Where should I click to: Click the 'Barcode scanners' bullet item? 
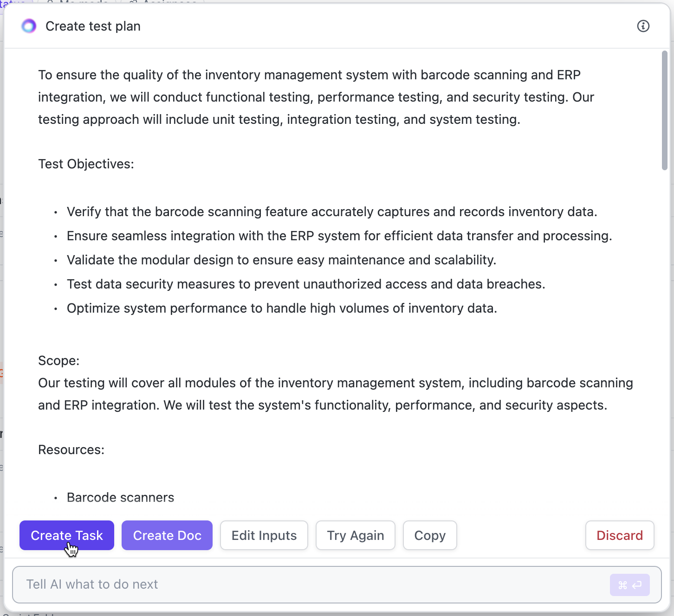[120, 498]
